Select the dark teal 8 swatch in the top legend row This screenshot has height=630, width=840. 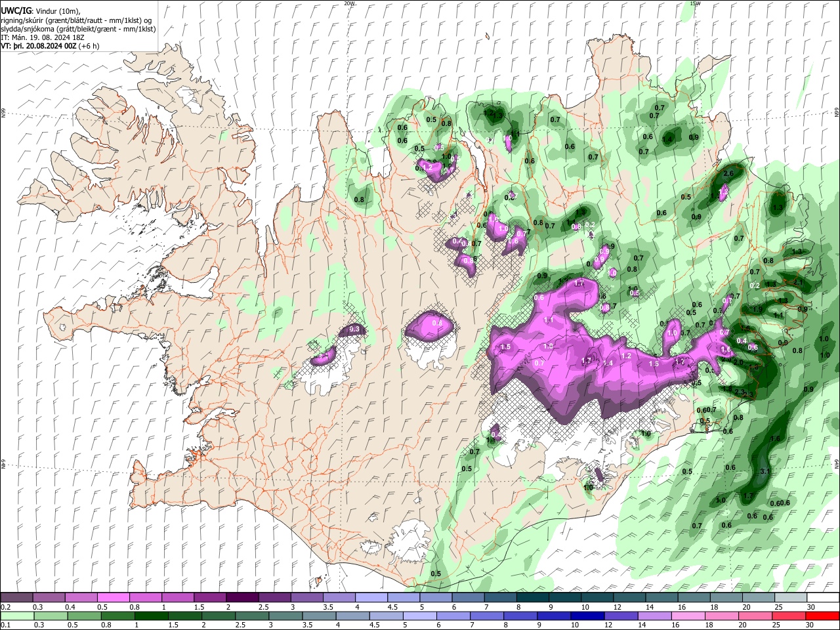532,598
